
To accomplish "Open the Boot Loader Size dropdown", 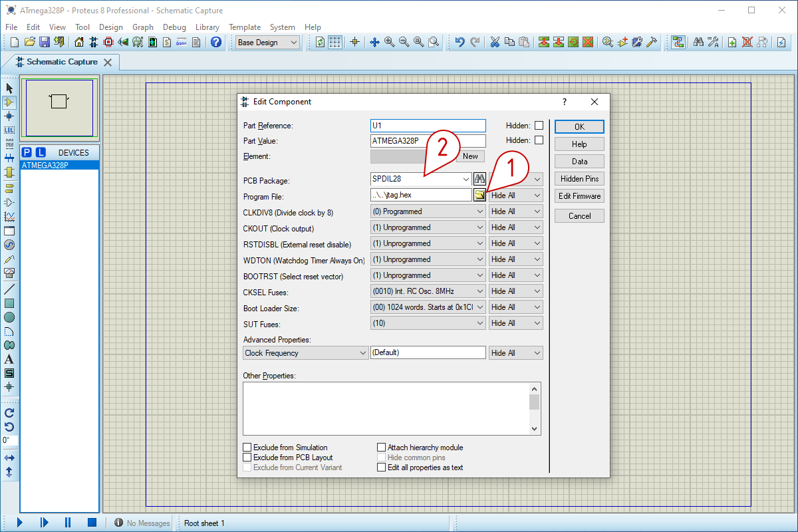I will [428, 307].
